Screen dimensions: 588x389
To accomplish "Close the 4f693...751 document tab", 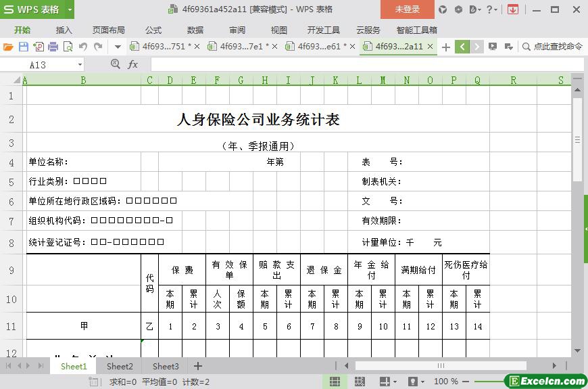I will coord(197,47).
